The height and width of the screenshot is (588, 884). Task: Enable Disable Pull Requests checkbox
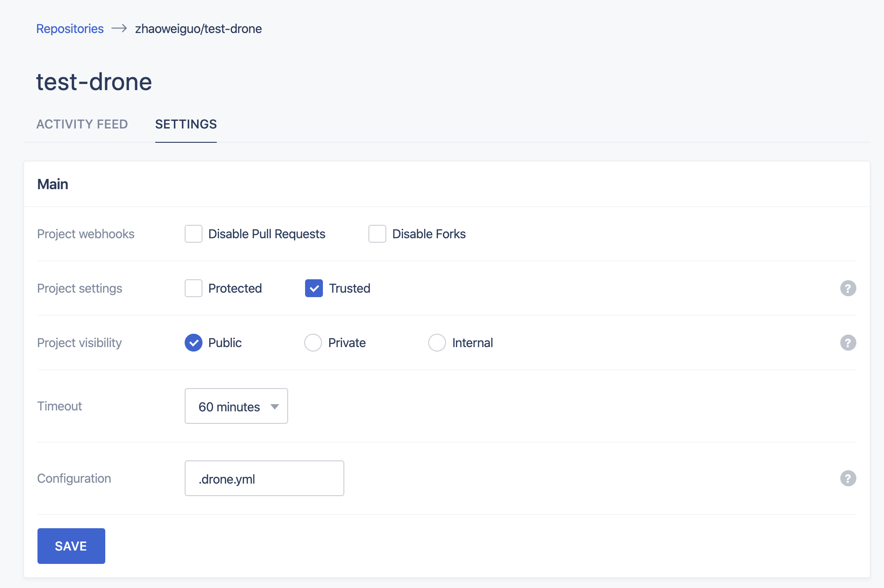194,234
